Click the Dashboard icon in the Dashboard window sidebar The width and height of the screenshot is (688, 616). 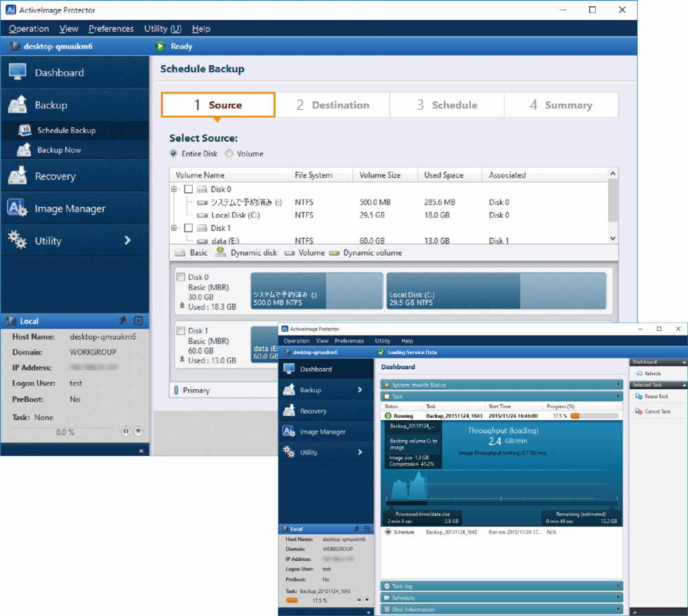[289, 368]
